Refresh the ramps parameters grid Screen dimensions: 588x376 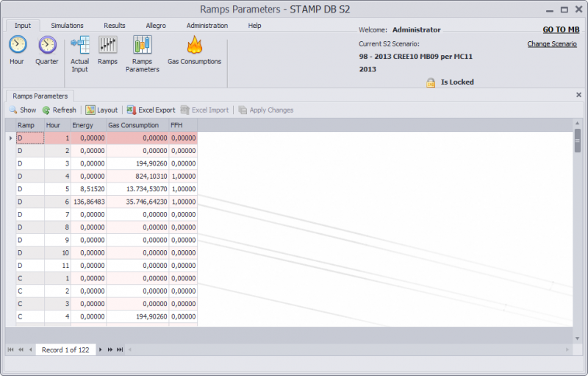click(x=59, y=110)
